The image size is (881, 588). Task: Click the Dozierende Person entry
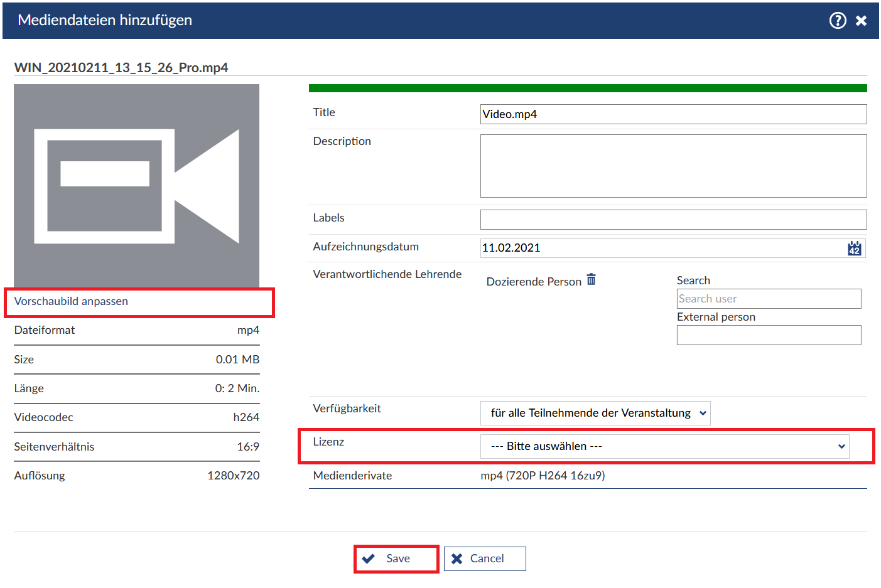coord(533,282)
